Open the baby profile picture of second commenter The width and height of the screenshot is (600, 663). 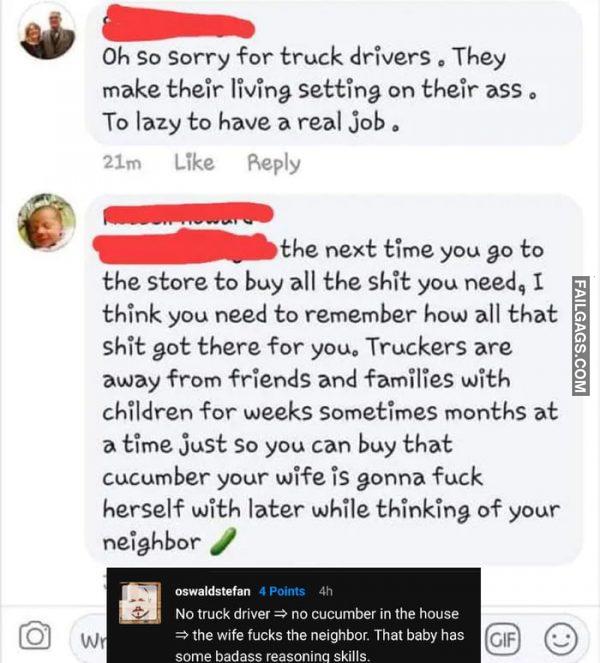[47, 222]
